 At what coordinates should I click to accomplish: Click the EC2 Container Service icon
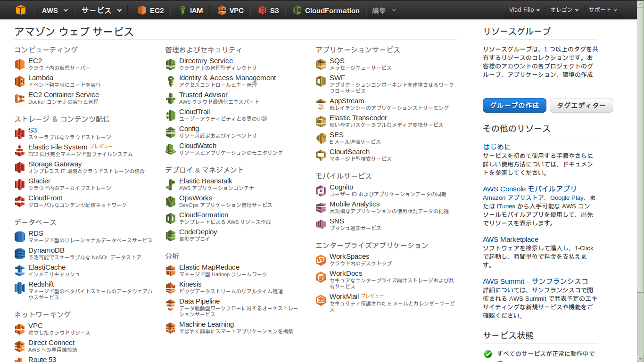pyautogui.click(x=19, y=98)
